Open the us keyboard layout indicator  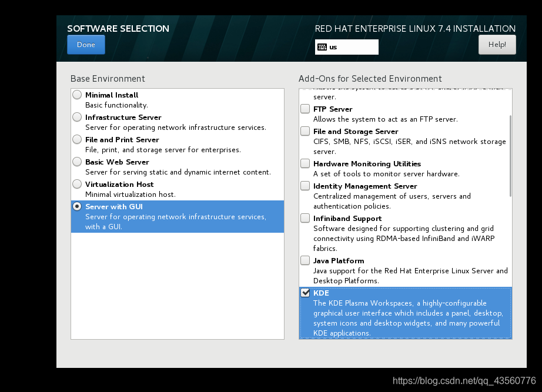click(x=347, y=47)
